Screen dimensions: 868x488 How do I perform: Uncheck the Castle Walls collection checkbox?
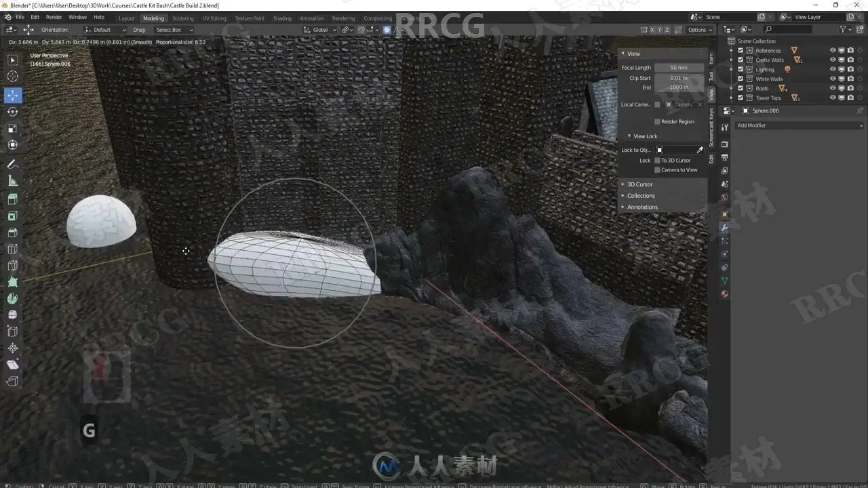point(741,60)
